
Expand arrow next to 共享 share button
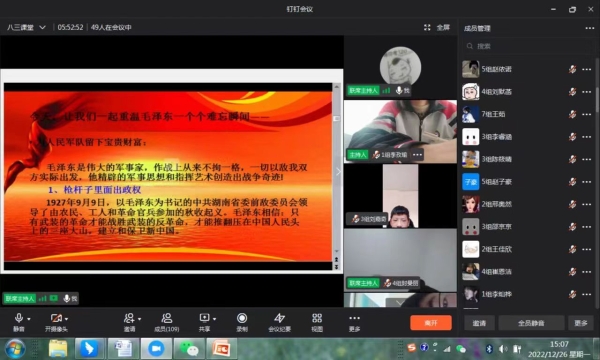214,319
